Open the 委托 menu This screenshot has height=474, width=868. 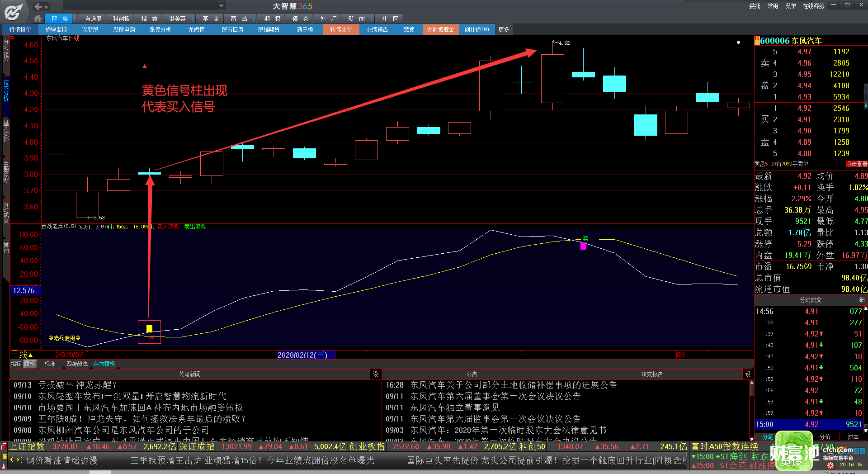pos(755,6)
